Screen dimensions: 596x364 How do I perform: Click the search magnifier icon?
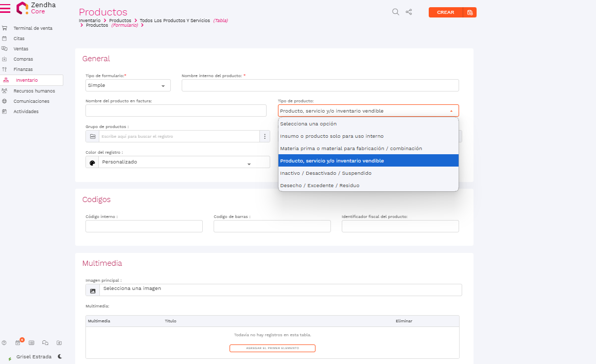[395, 12]
